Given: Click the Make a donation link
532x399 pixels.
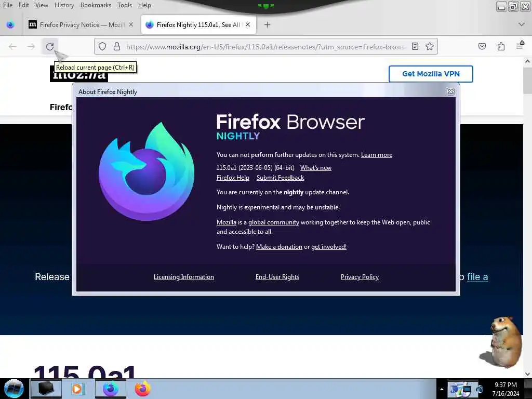Looking at the screenshot, I should (x=279, y=247).
